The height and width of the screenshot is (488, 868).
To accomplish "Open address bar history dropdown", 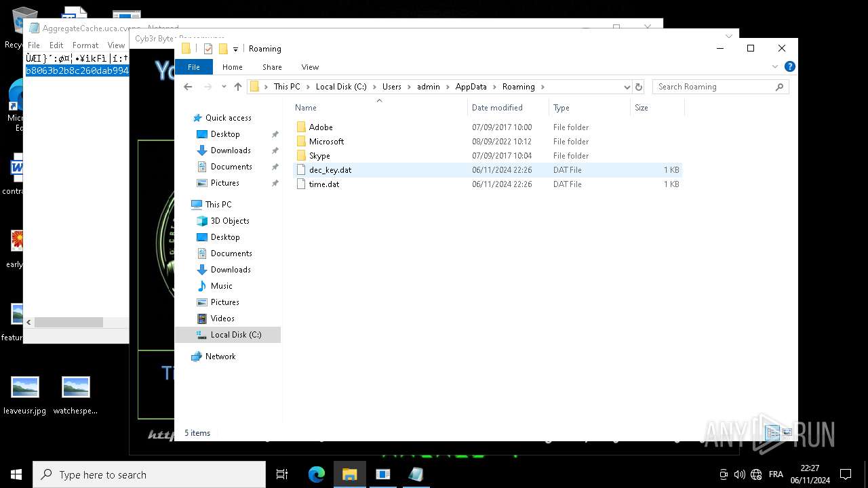I will (627, 87).
